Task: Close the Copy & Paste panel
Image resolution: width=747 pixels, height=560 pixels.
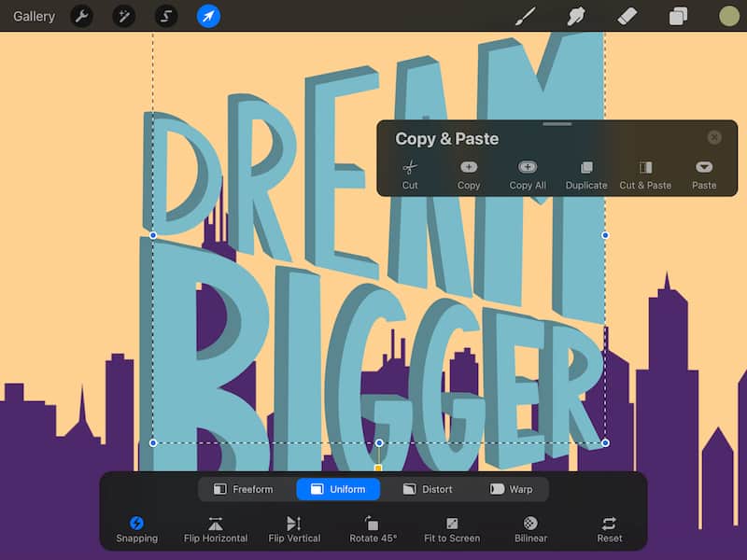Action: pyautogui.click(x=714, y=137)
